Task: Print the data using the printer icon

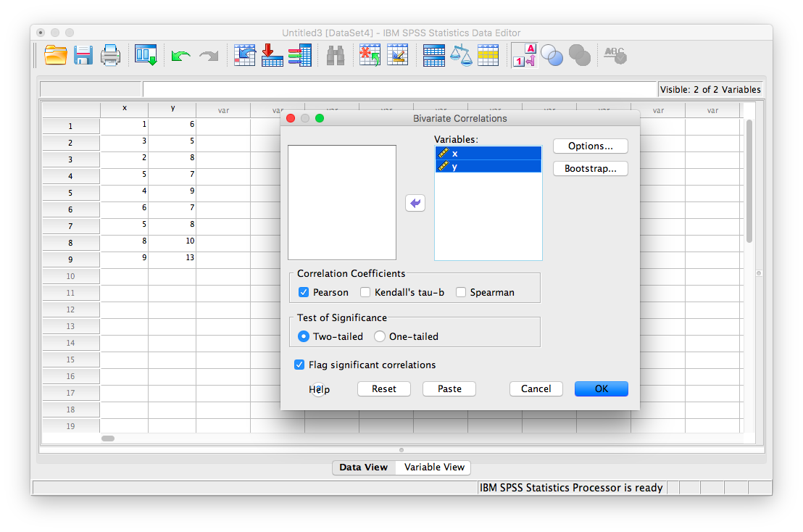Action: click(x=110, y=55)
